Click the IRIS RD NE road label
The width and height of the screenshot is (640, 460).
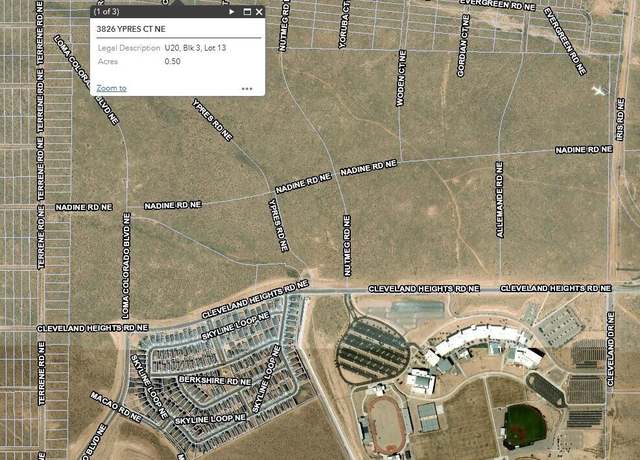[621, 120]
